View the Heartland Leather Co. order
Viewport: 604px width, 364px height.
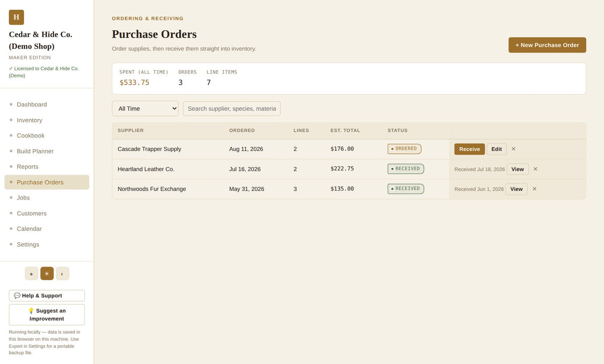click(517, 169)
